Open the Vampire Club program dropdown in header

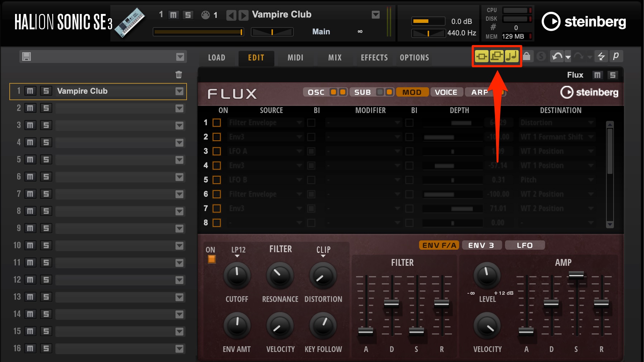376,15
